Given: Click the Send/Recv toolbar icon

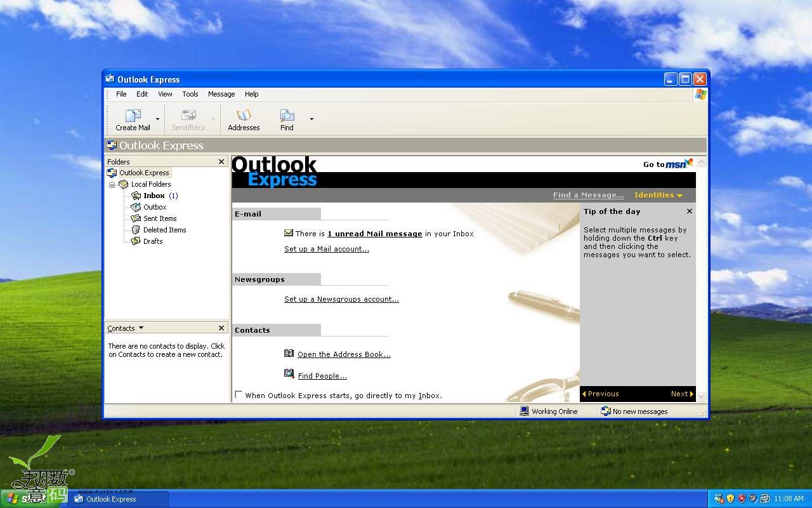Looking at the screenshot, I should (188, 116).
